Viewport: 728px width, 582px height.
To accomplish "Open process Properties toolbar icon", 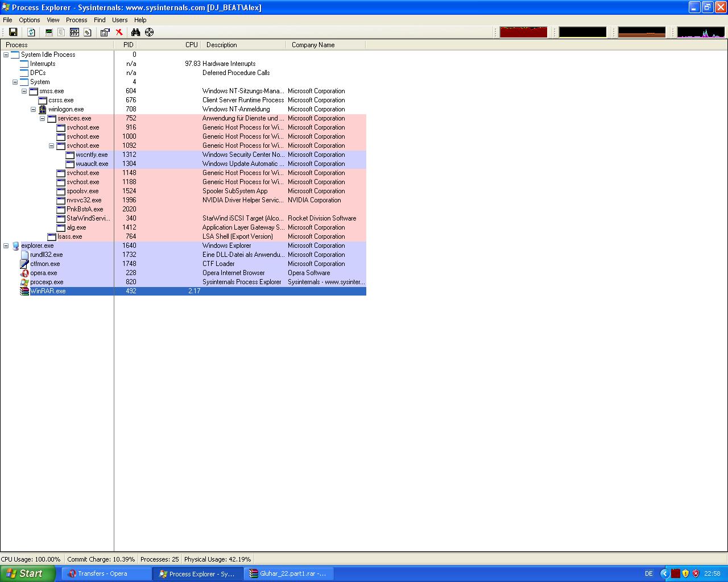I will (x=105, y=32).
